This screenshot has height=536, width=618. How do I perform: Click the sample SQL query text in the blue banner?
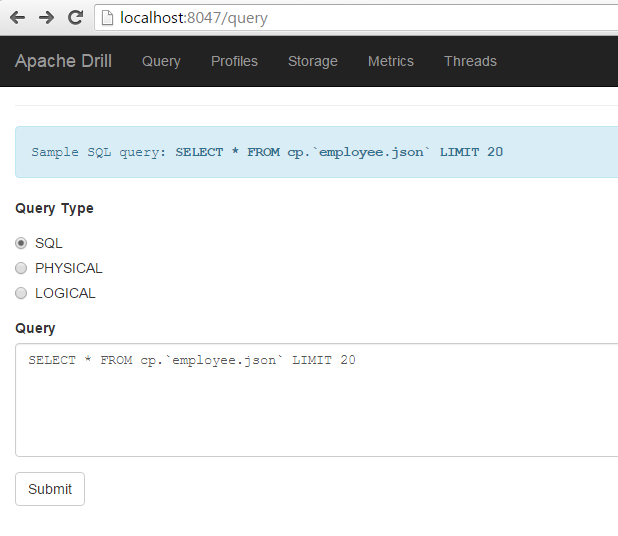point(338,153)
